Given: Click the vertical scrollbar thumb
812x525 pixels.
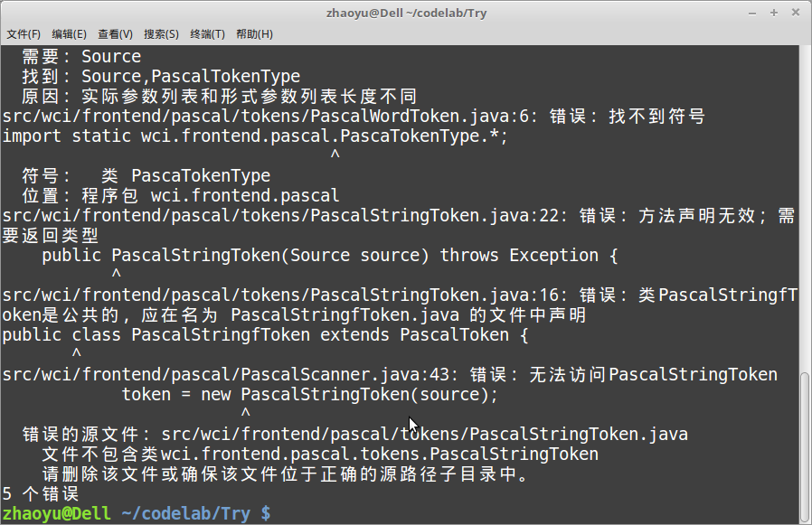Looking at the screenshot, I should tap(804, 447).
